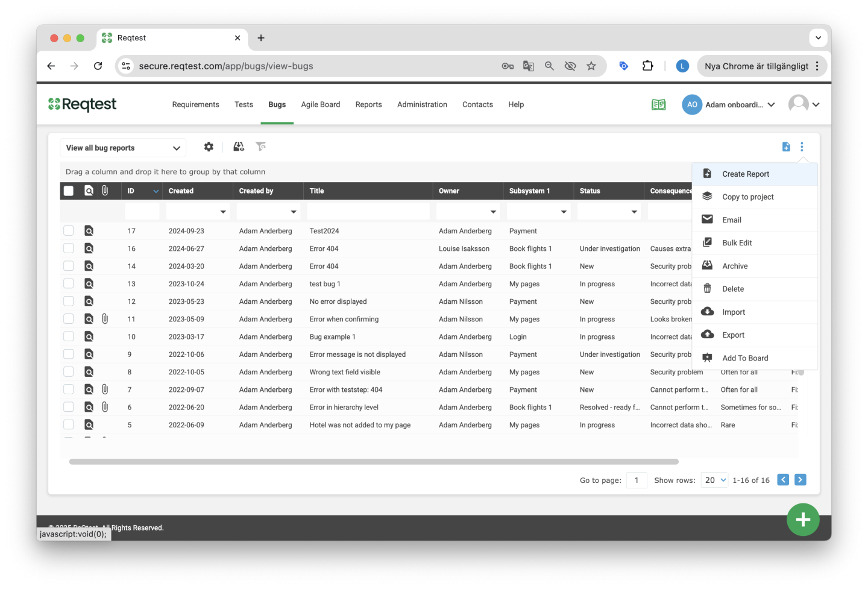Check the box for bug 8
868x589 pixels.
point(69,372)
